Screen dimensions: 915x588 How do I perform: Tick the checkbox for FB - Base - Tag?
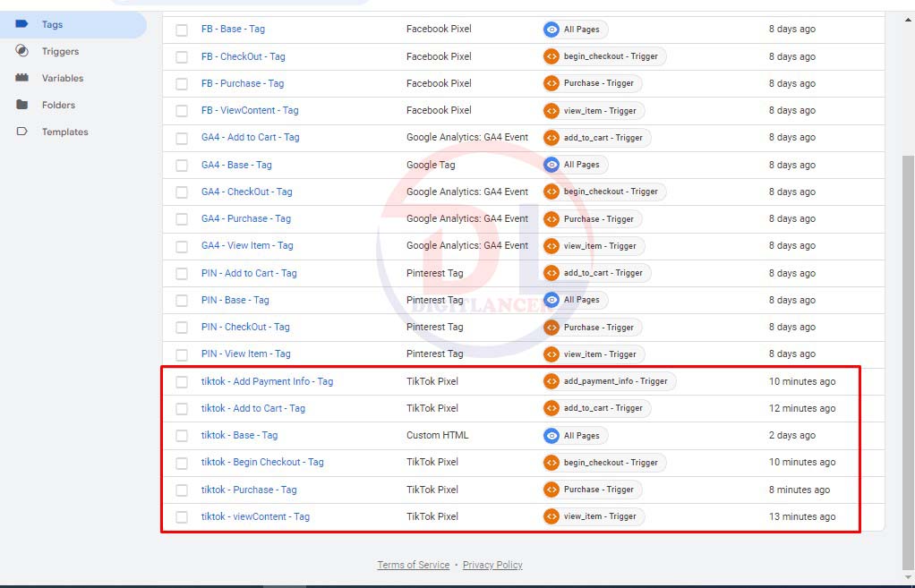tap(182, 30)
